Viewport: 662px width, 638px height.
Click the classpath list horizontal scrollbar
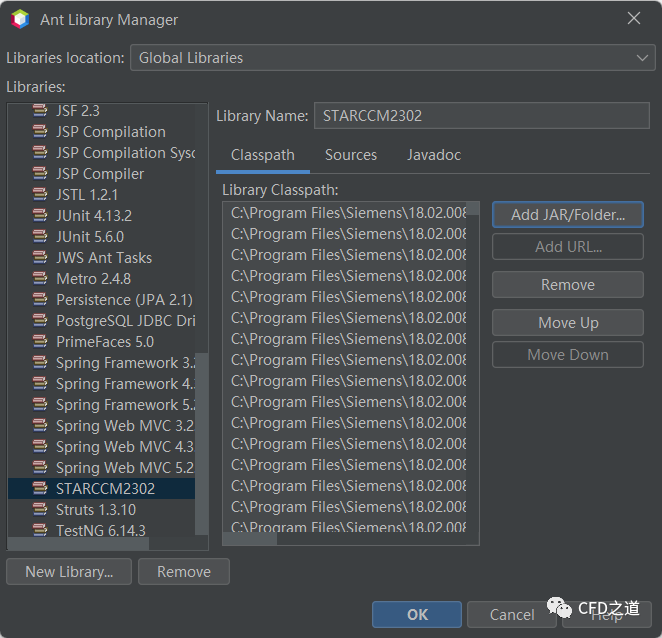pyautogui.click(x=250, y=538)
